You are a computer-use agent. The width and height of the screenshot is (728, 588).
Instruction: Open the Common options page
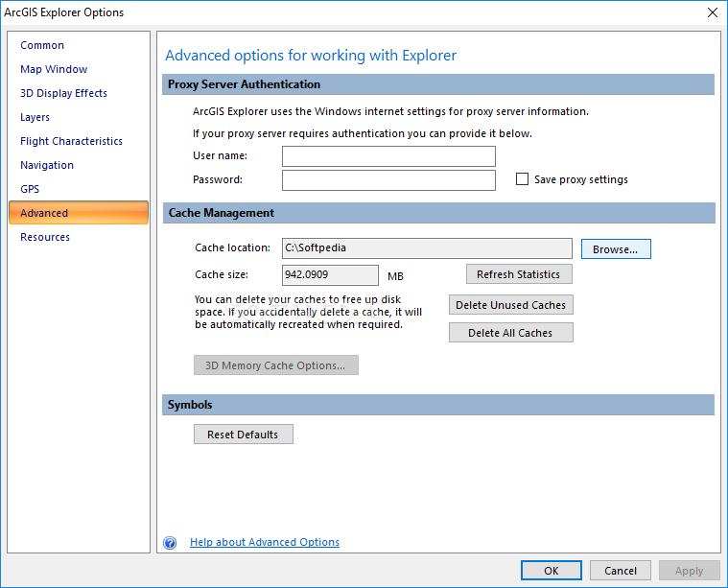42,45
